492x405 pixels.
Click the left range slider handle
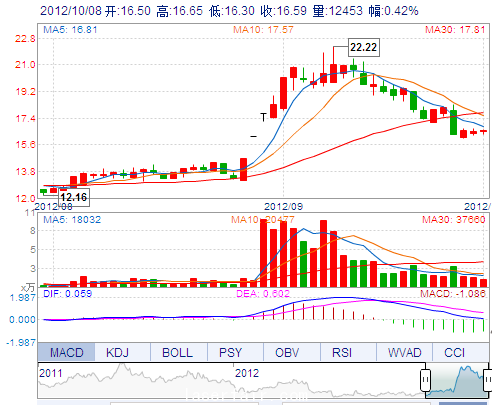425,380
